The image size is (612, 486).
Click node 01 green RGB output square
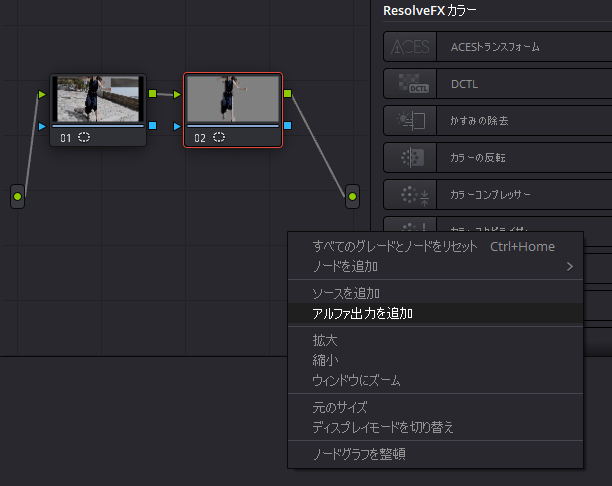pos(153,93)
